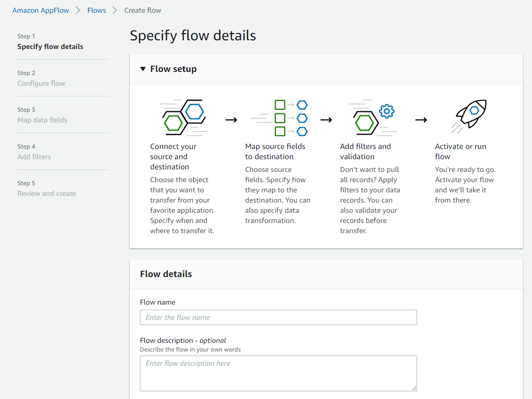Click the arrow between Connect and Map steps
The width and height of the screenshot is (532, 399).
[231, 119]
